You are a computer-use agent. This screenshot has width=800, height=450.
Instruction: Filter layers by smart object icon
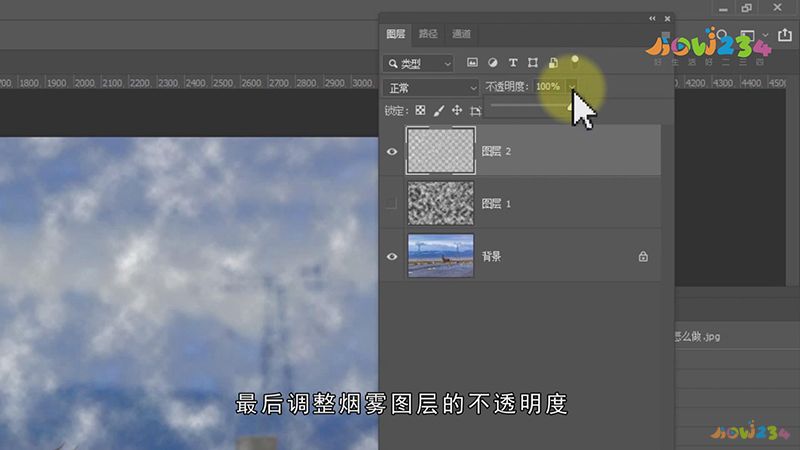click(553, 62)
